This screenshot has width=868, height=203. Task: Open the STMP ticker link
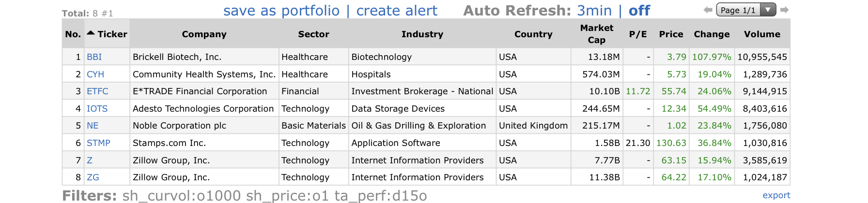click(x=98, y=143)
